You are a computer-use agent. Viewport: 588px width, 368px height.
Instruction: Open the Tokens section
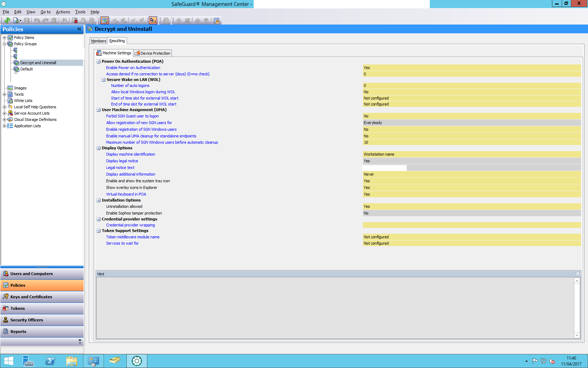click(42, 308)
